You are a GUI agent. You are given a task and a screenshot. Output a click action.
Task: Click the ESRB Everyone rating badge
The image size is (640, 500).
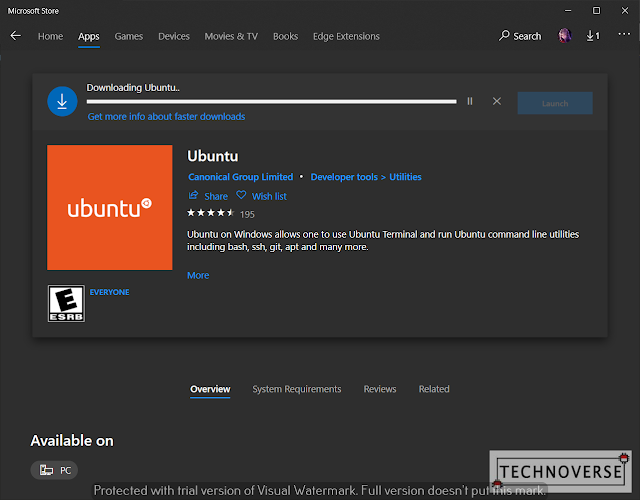pos(66,303)
